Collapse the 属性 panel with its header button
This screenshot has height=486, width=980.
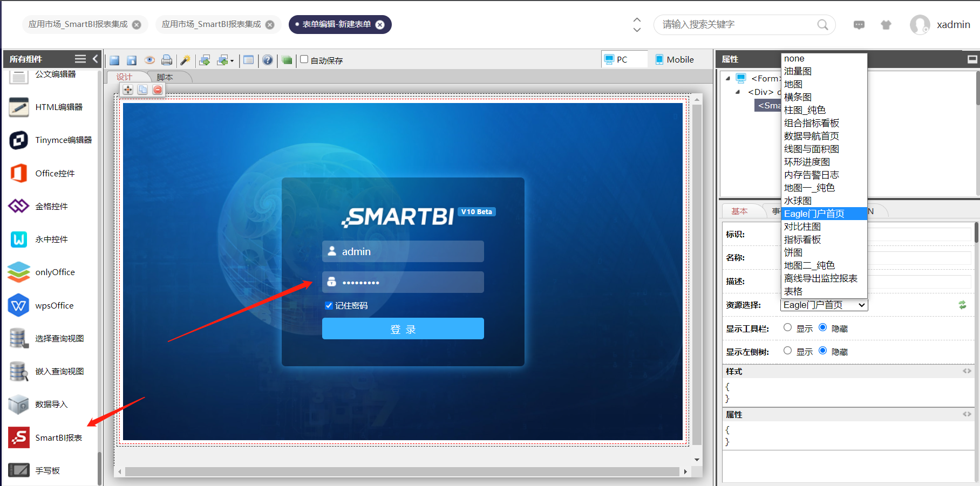coord(972,59)
